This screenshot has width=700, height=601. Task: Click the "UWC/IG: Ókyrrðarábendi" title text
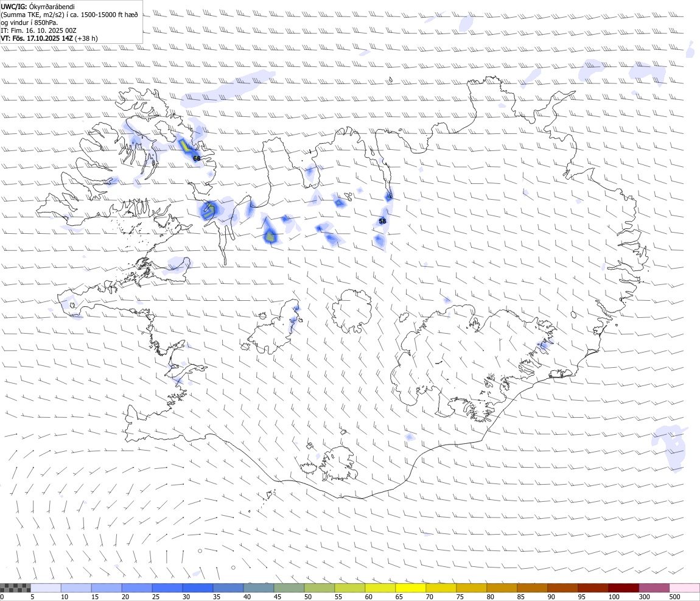click(38, 7)
